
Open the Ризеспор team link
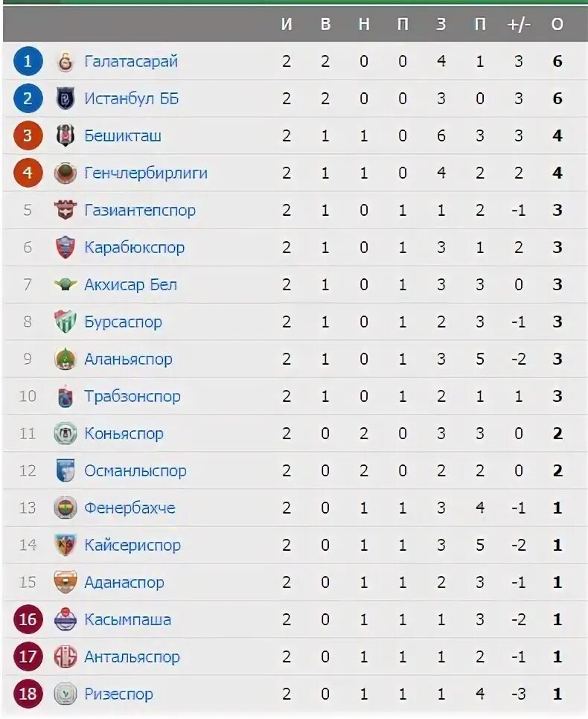coord(119,694)
